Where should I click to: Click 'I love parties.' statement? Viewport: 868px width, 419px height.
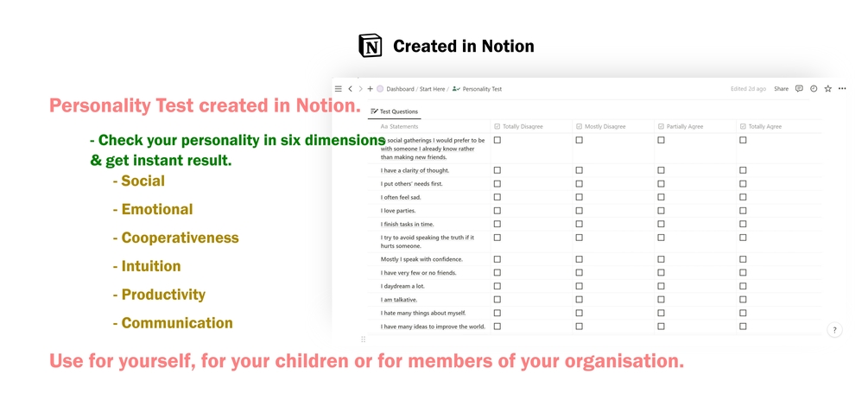pos(398,210)
